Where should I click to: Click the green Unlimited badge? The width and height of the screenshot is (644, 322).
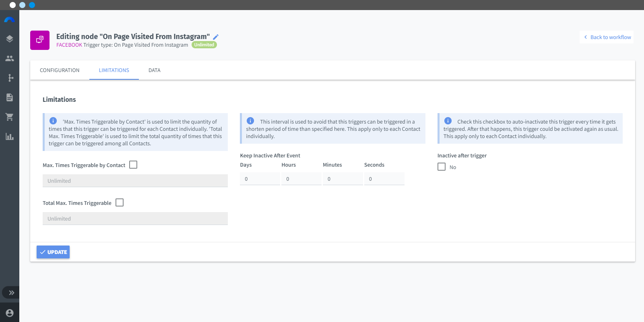204,45
